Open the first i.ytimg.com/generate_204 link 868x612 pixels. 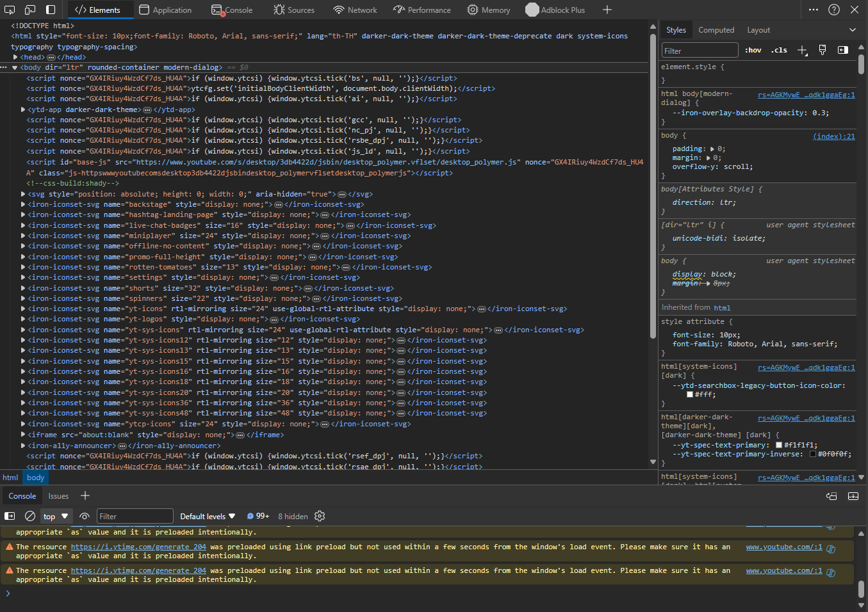tap(138, 547)
